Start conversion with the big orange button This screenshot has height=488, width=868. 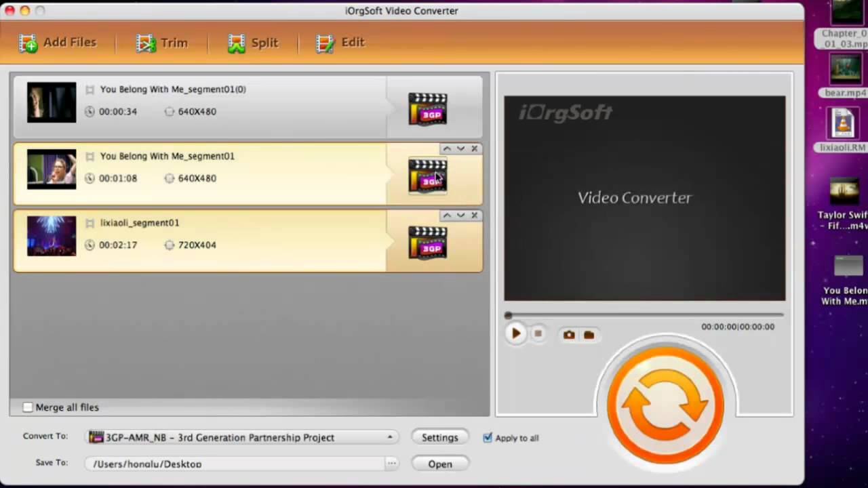coord(666,405)
